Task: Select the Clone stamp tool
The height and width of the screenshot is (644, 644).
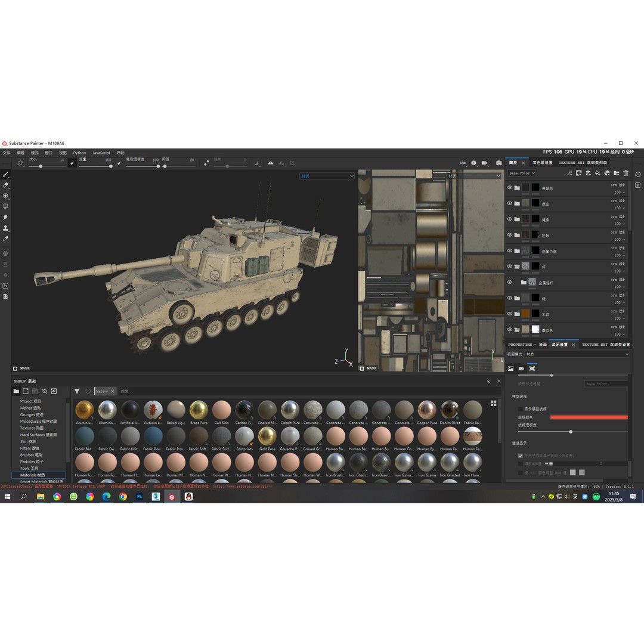Action: [x=5, y=228]
